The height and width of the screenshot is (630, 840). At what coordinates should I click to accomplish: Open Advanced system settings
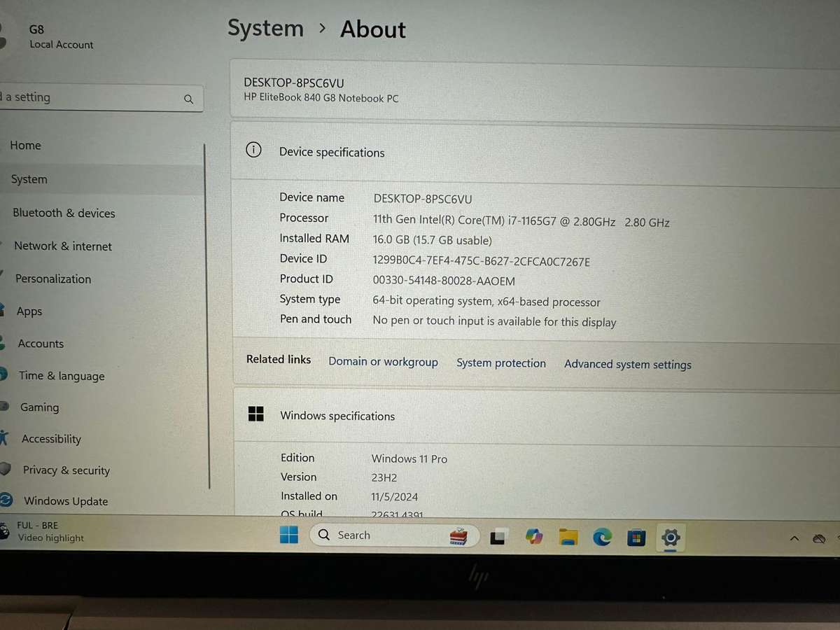[x=627, y=364]
